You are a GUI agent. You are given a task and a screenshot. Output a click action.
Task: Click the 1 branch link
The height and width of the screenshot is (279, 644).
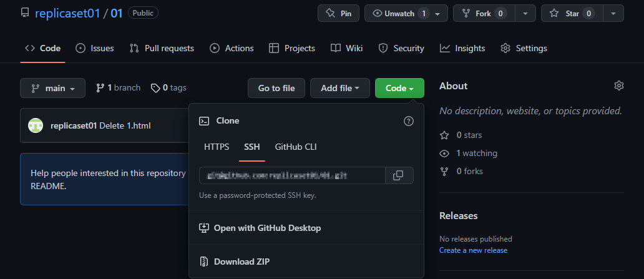tap(119, 87)
